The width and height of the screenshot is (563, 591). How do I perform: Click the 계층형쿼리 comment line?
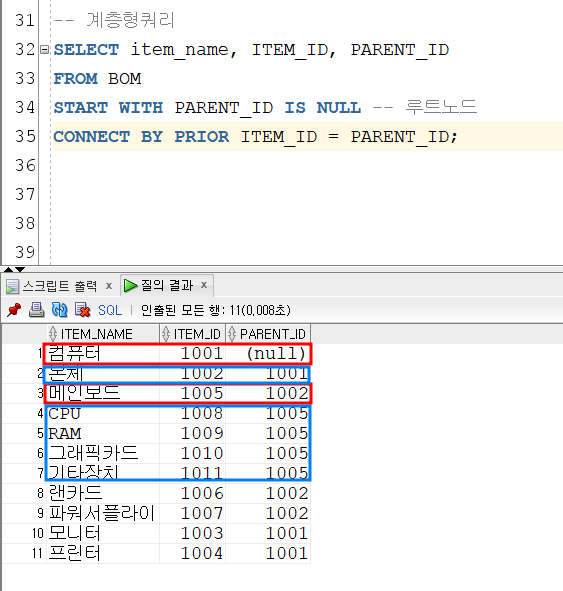pos(113,20)
